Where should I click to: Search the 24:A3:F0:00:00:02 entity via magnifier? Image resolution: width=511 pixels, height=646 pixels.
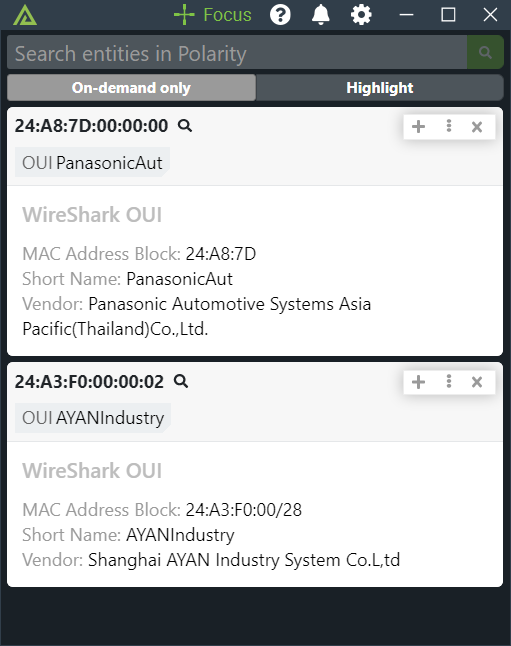(x=181, y=381)
